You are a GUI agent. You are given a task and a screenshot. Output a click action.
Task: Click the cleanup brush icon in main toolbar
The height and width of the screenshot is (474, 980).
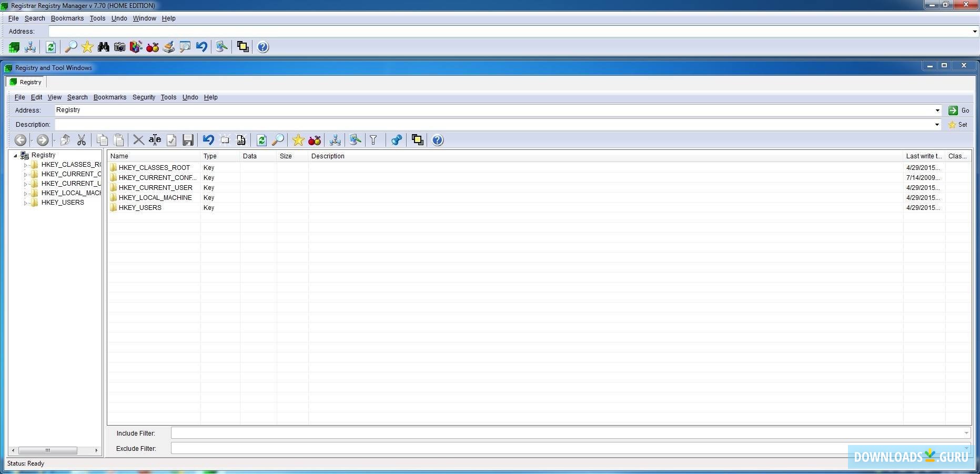pos(169,47)
